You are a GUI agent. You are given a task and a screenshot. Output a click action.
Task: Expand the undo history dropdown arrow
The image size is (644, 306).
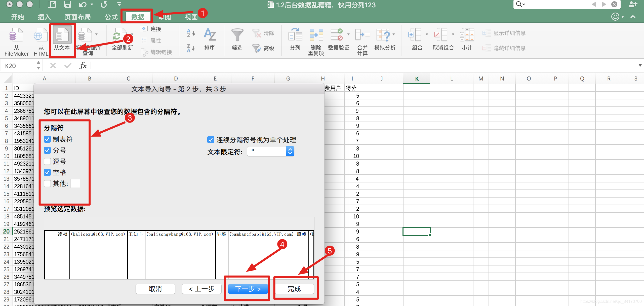tap(92, 4)
